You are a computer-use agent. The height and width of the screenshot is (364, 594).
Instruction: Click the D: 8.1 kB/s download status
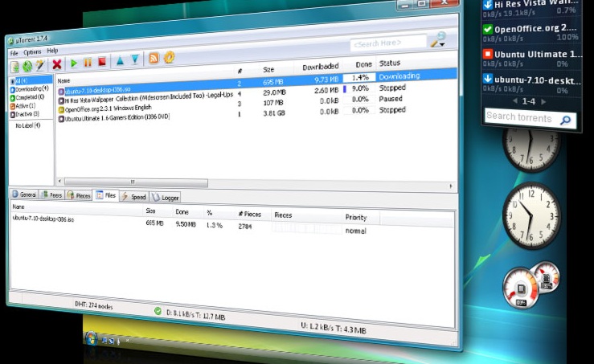point(195,314)
